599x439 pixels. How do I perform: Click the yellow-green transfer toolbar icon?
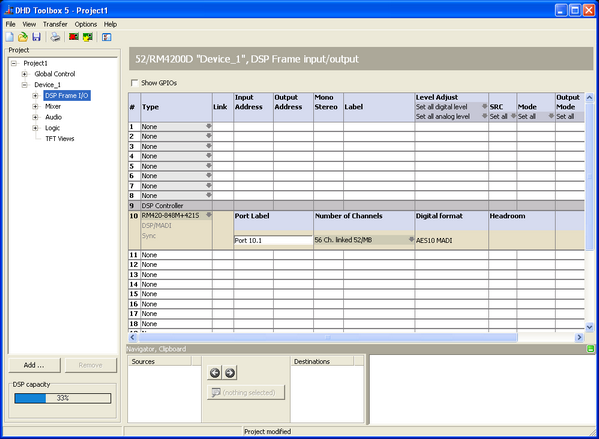[x=88, y=37]
